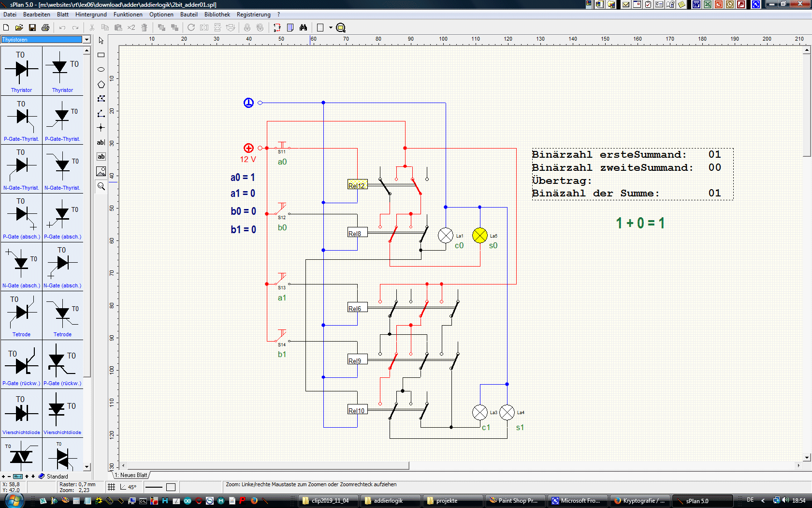Switch to the addierlogik taskbar window
This screenshot has width=812, height=508.
[x=390, y=501]
